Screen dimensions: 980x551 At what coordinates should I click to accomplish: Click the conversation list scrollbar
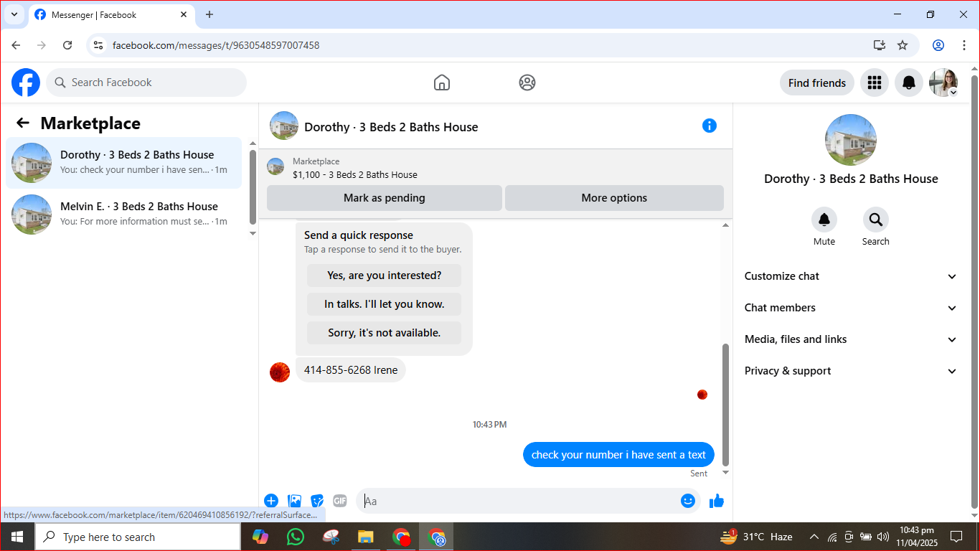pyautogui.click(x=253, y=187)
